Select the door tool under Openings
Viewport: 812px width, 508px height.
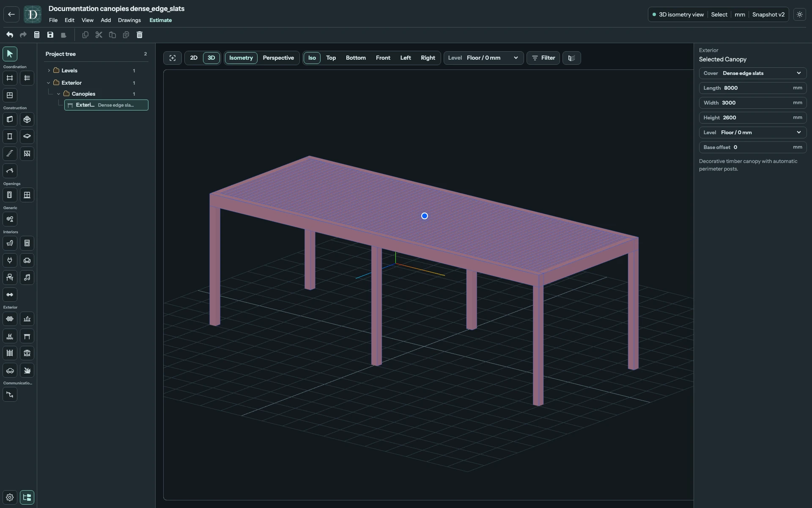tap(10, 195)
